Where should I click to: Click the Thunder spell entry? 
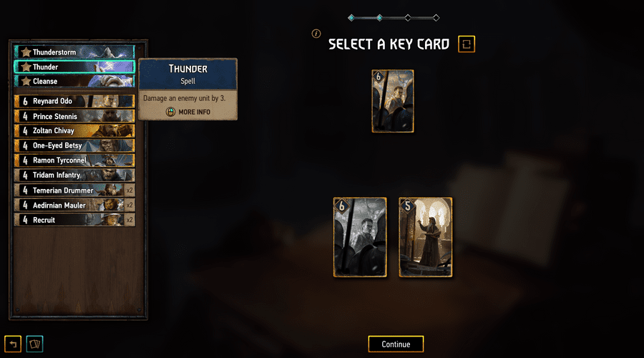pyautogui.click(x=74, y=67)
